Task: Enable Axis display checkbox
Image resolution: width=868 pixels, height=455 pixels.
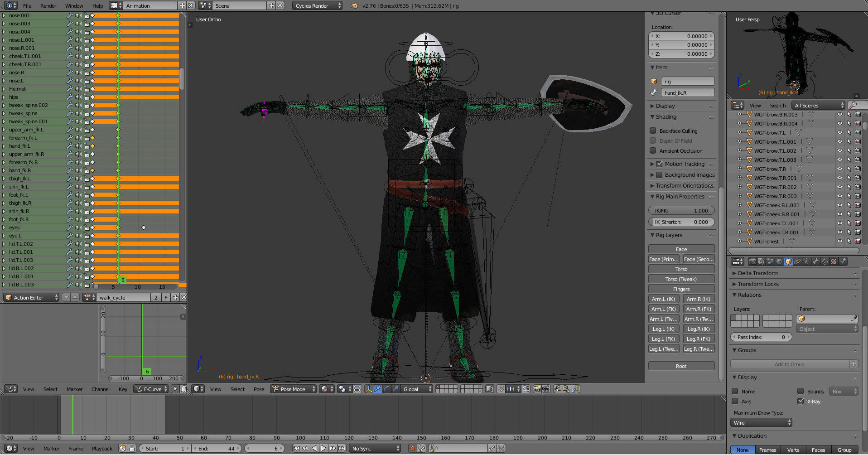Action: tap(735, 401)
